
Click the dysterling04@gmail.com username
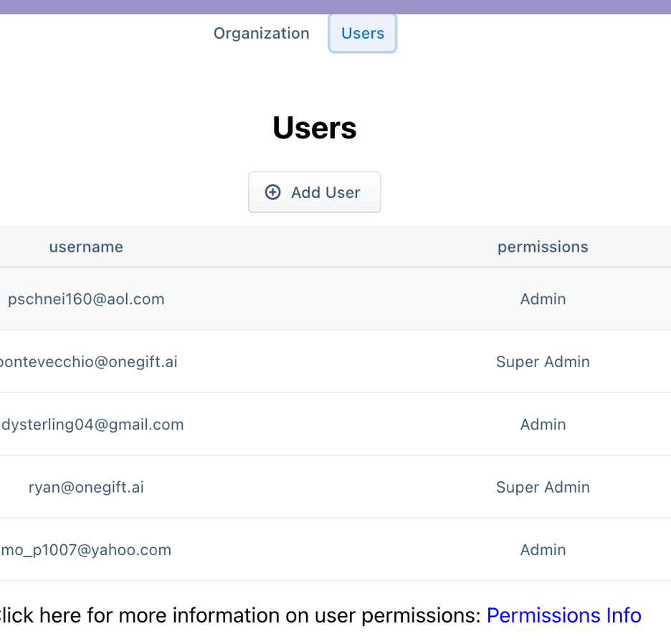(92, 425)
